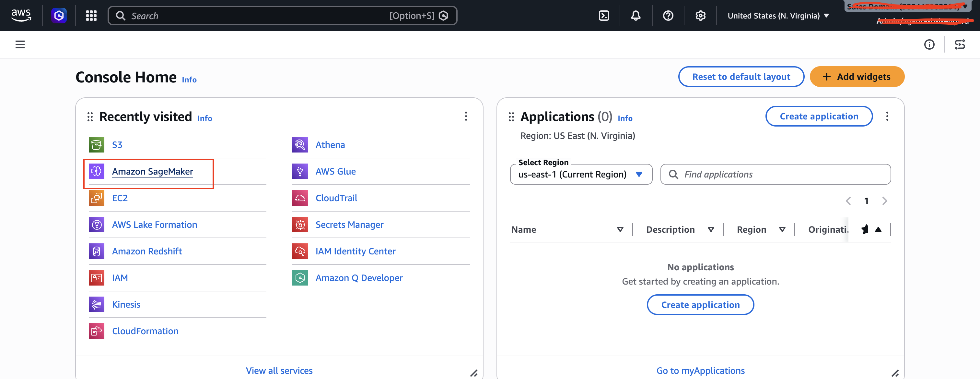This screenshot has height=379, width=980.
Task: Open the AWS Glue link
Action: click(335, 171)
